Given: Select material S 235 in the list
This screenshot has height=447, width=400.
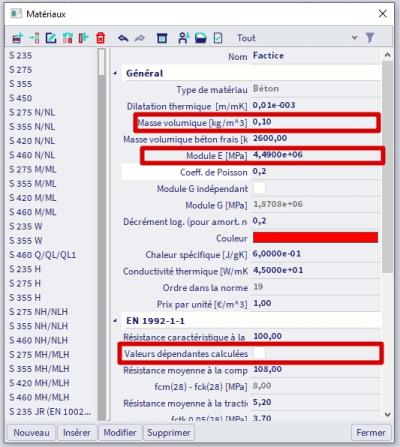Looking at the screenshot, I should (x=21, y=56).
